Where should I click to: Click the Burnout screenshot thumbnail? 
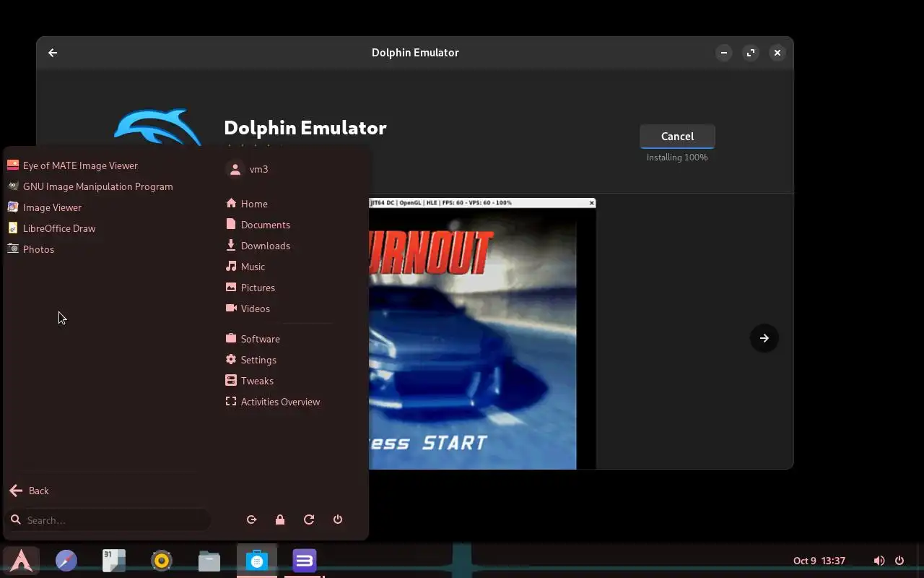pos(482,334)
